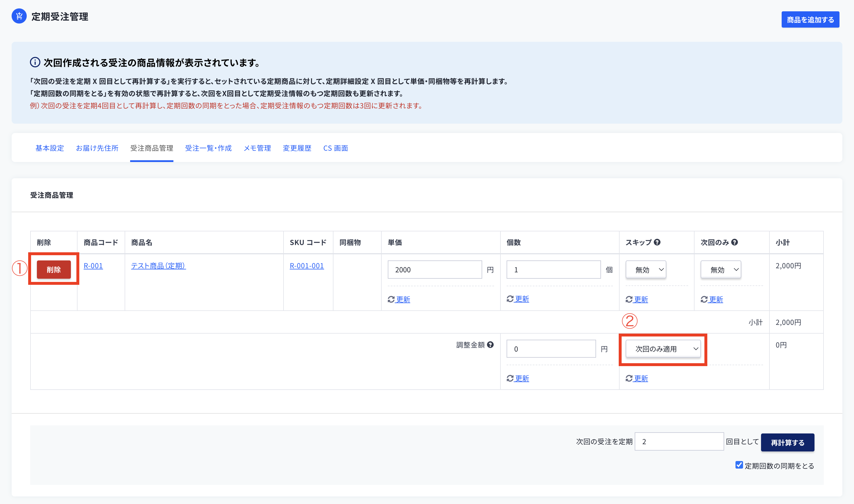Open the 次回のみ dropdown set to 無効
The height and width of the screenshot is (504, 854).
720,270
